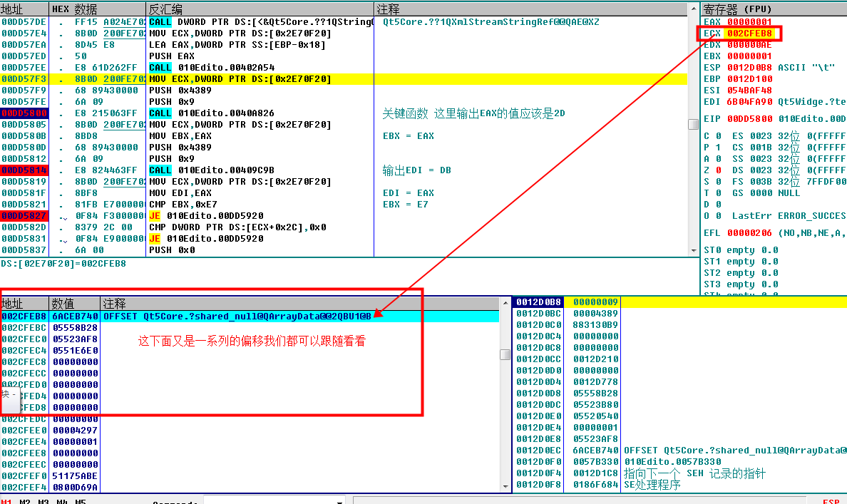
Task: Select LastErr ERROR_SUCCESS line
Action: [789, 216]
